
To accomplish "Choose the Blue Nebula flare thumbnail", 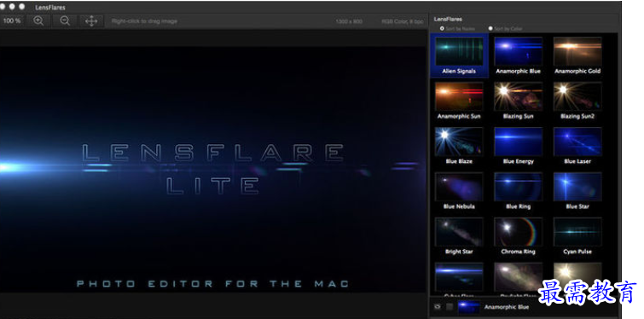I will coord(459,187).
